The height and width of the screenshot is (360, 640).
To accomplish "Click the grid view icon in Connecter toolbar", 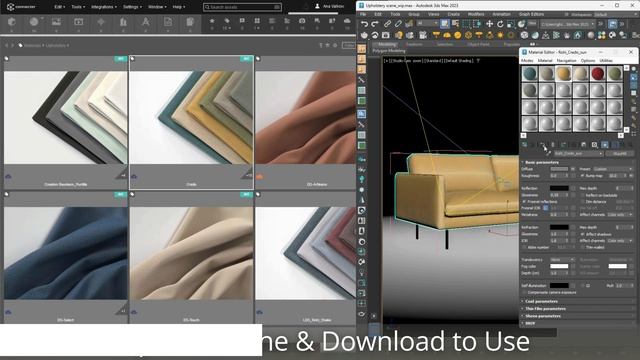I will (x=257, y=20).
